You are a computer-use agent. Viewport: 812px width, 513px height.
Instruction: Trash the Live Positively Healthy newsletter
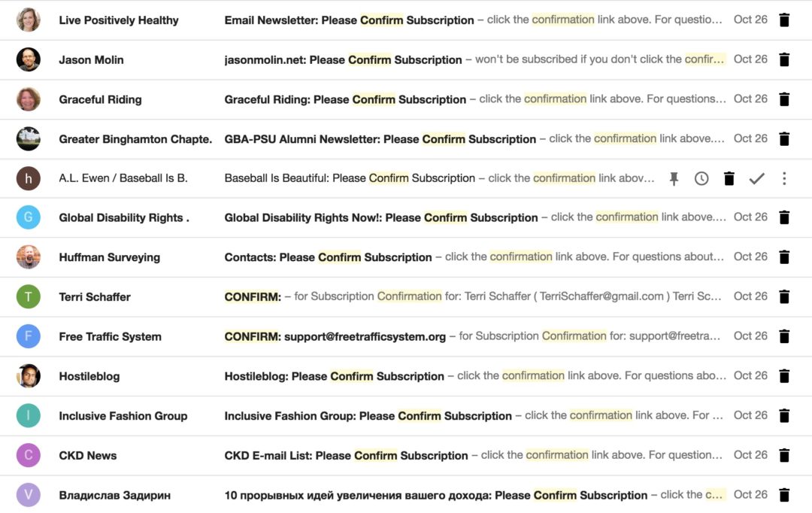[784, 19]
